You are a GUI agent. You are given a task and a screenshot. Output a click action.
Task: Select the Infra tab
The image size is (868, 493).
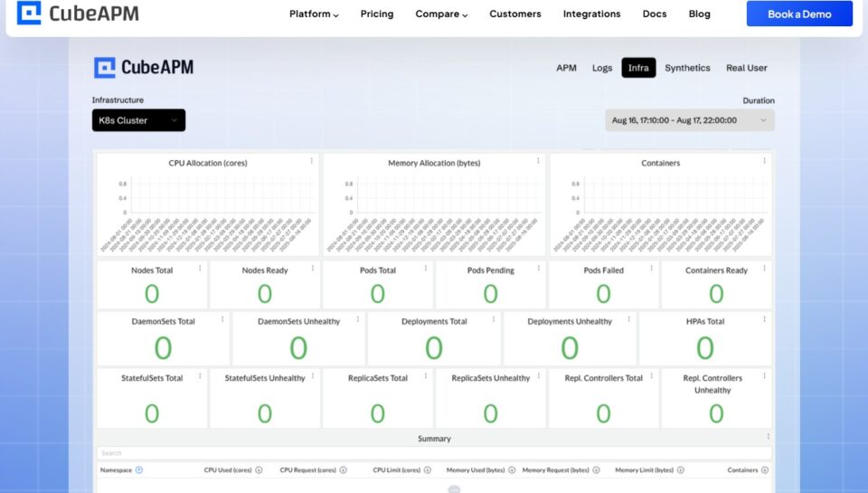click(638, 68)
